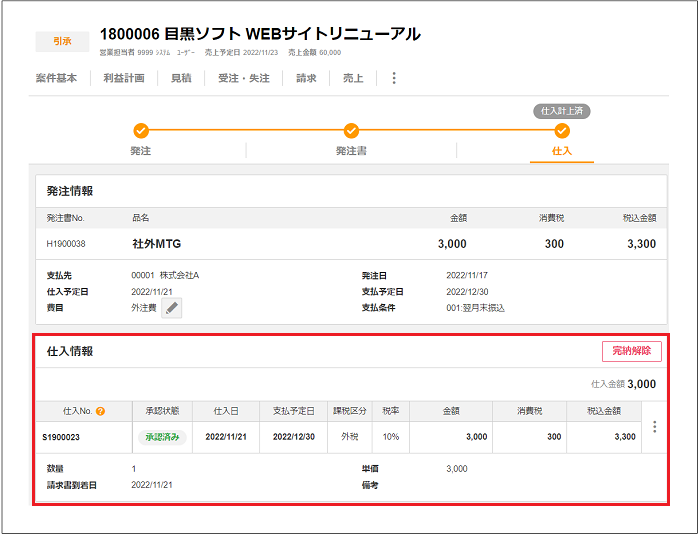Image resolution: width=700 pixels, height=537 pixels.
Task: Select the 見積 tab
Action: 181,78
